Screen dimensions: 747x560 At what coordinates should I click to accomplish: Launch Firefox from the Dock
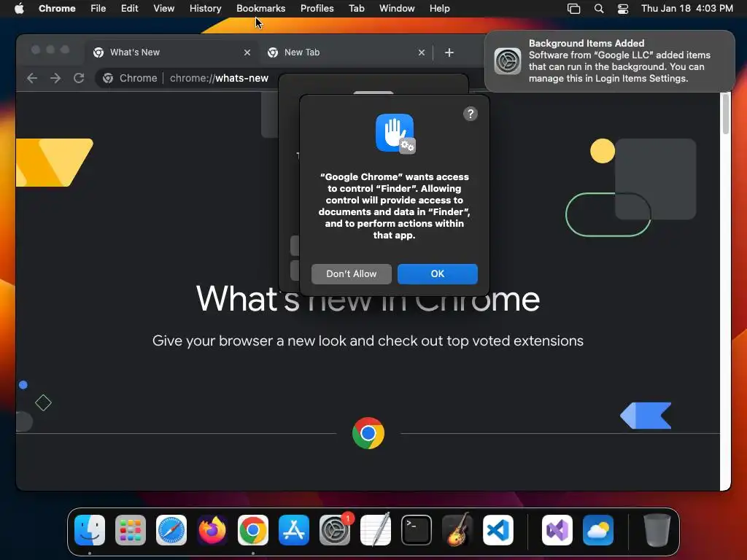212,530
